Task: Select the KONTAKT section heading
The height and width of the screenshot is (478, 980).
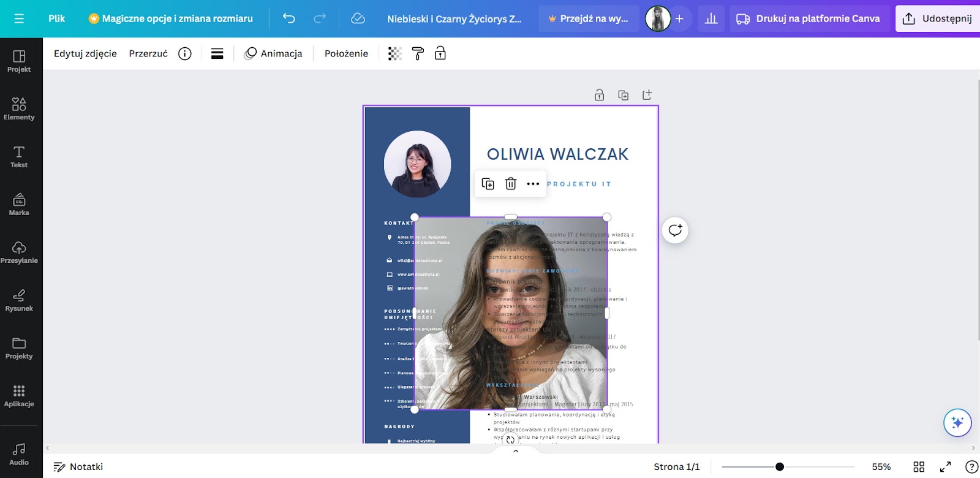Action: click(399, 223)
